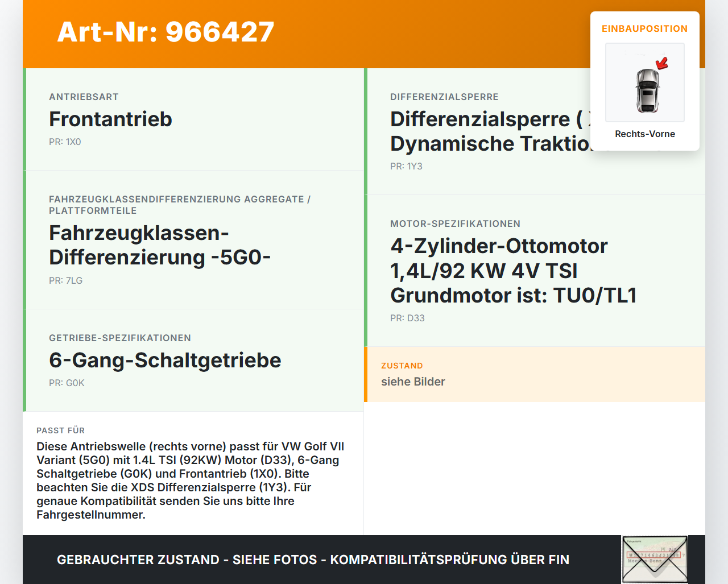Toggle the orange Einbauposition panel
Screen dimensions: 728x584
[644, 28]
